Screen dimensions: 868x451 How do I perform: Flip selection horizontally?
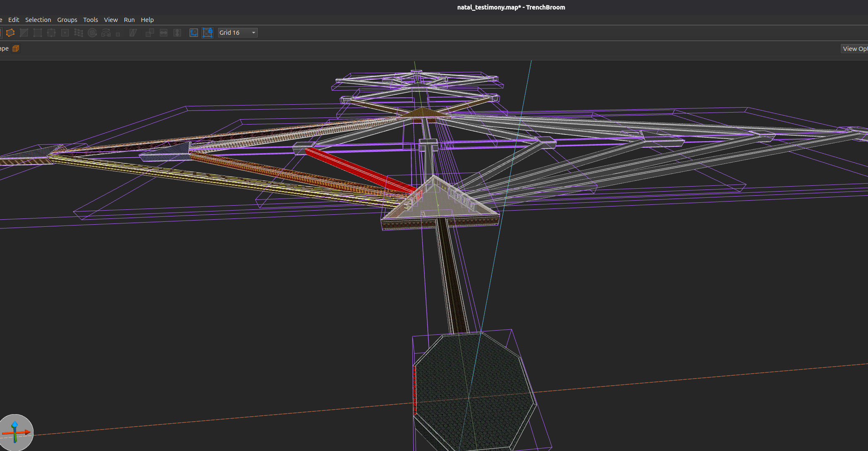164,33
